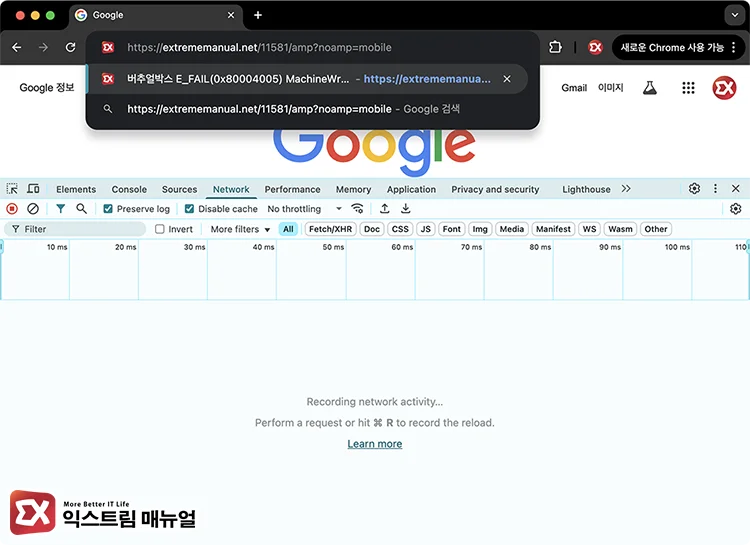Viewport: 750px width, 545px height.
Task: Open network conditions wifi icon
Action: pyautogui.click(x=357, y=209)
